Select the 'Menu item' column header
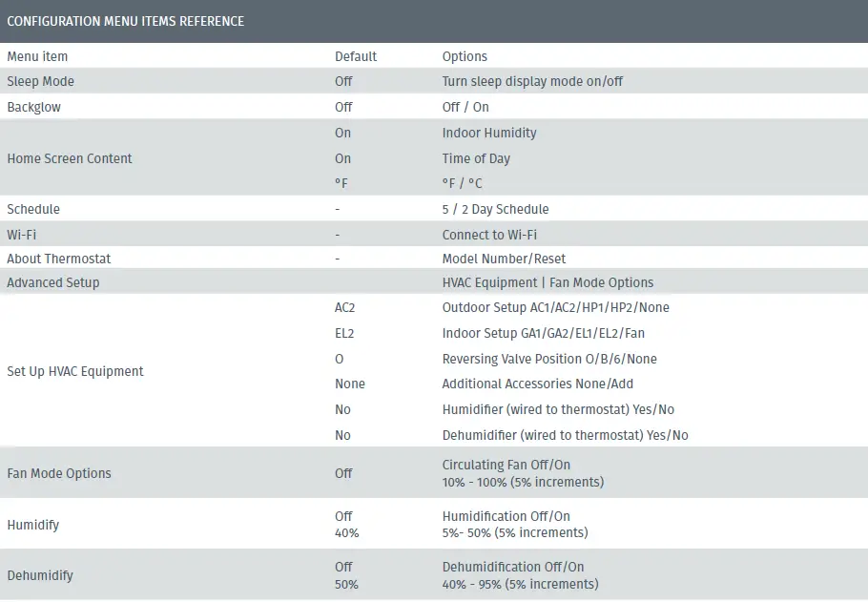The image size is (868, 602). coord(37,56)
